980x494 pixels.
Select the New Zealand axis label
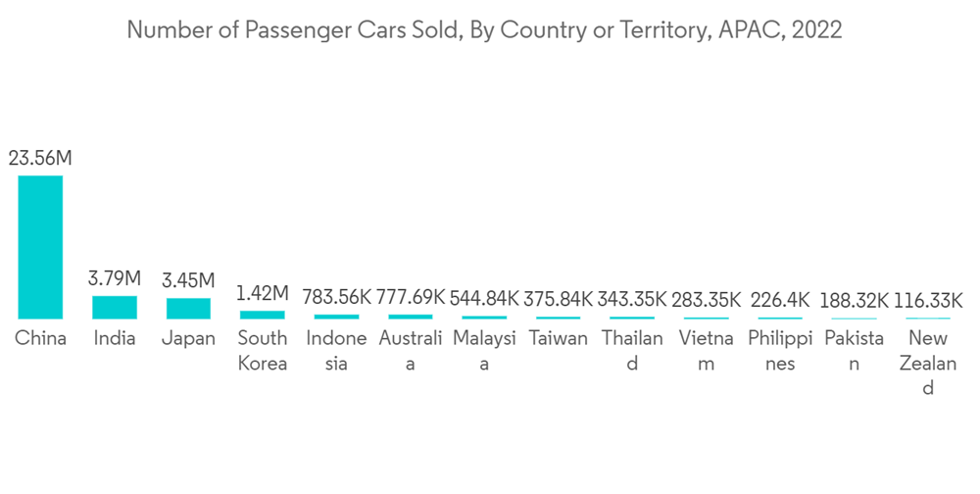[x=928, y=363]
